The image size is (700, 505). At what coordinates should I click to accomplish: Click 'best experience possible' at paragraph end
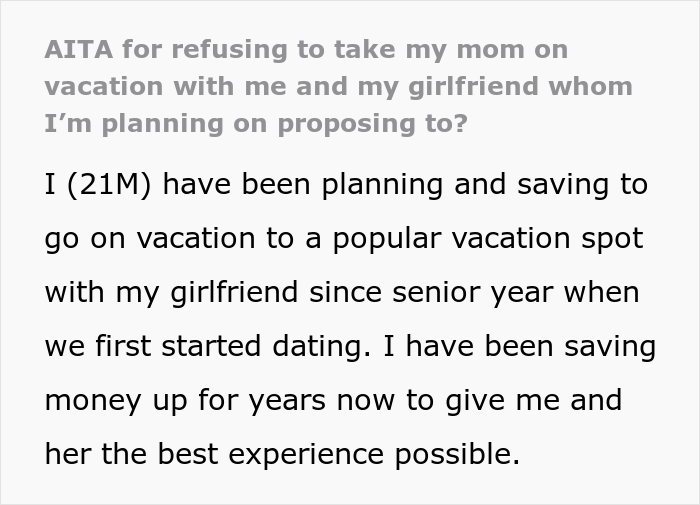click(x=369, y=455)
